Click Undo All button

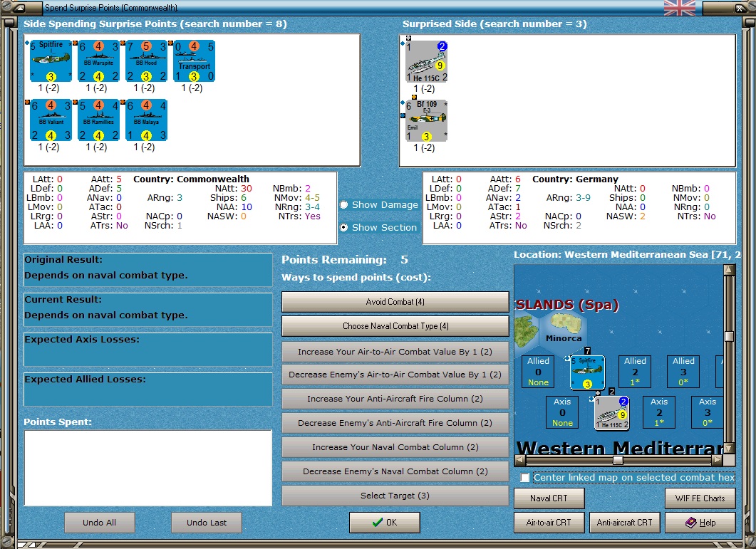99,523
